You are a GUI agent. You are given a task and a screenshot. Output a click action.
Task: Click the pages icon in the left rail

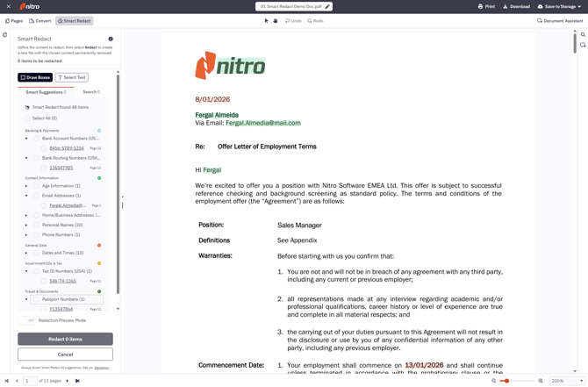(5, 35)
